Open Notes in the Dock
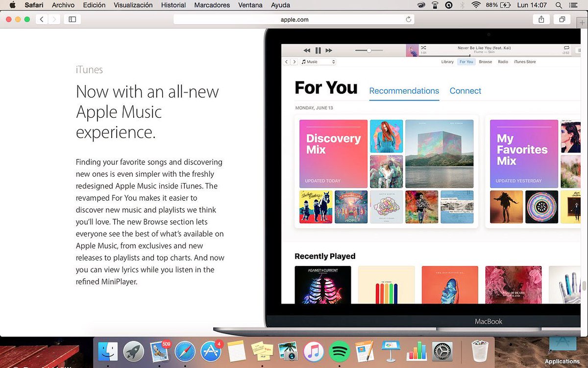 coord(236,351)
